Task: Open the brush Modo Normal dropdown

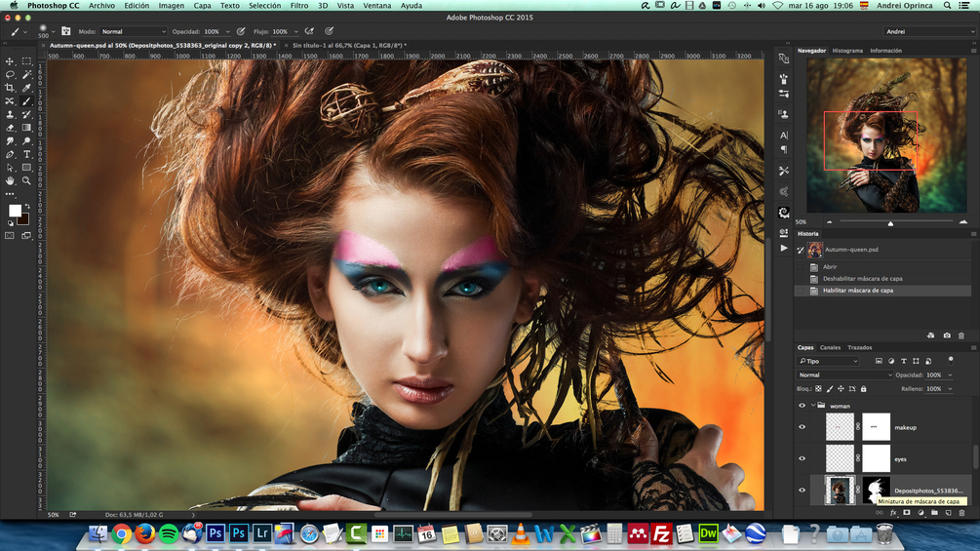Action: point(134,31)
